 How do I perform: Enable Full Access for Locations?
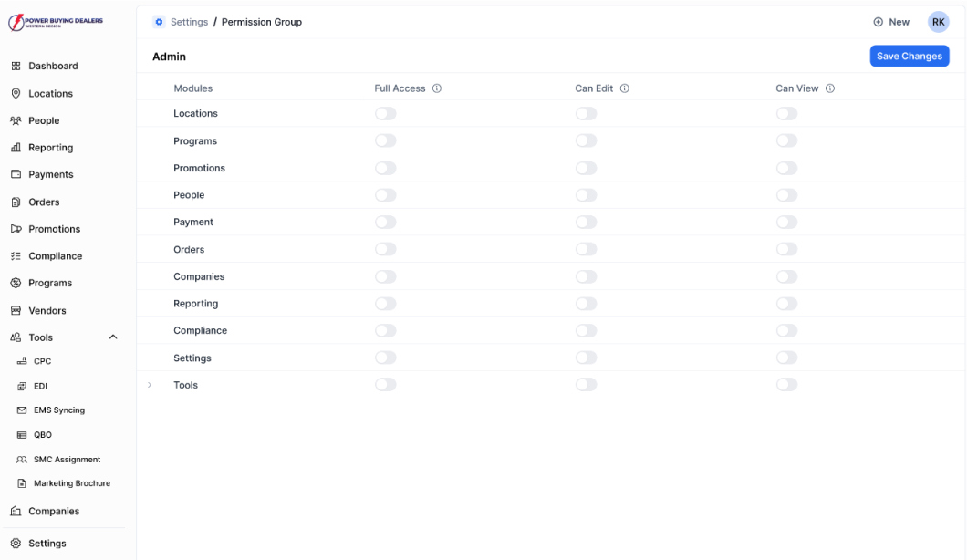coord(385,113)
